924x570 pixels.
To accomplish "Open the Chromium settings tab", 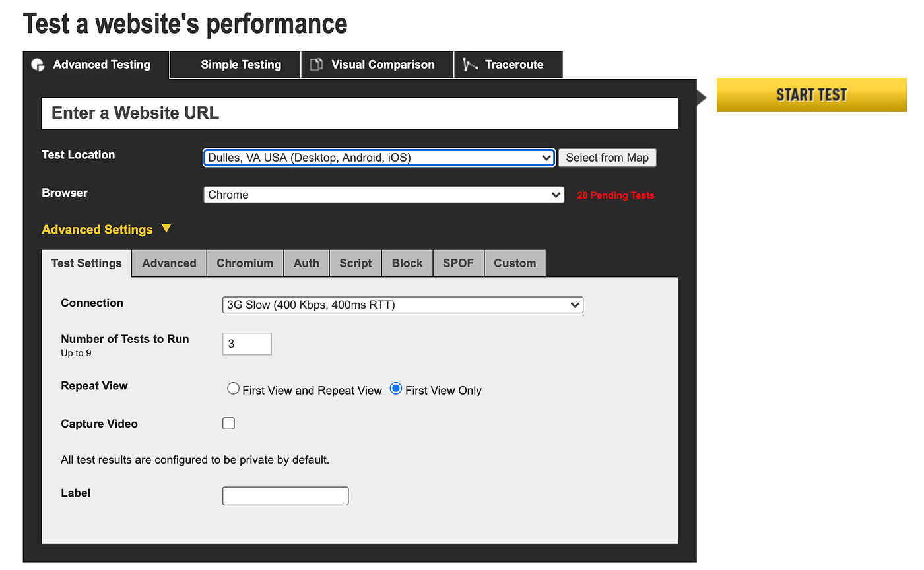I will (x=245, y=263).
